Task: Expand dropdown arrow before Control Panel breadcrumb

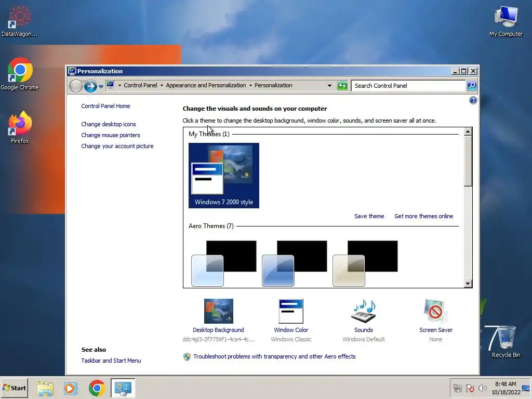Action: pyautogui.click(x=119, y=86)
